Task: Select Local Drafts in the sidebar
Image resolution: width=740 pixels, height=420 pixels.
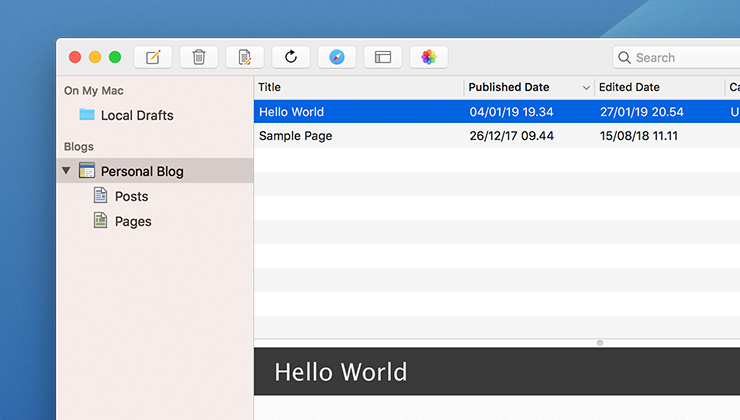Action: pos(137,115)
